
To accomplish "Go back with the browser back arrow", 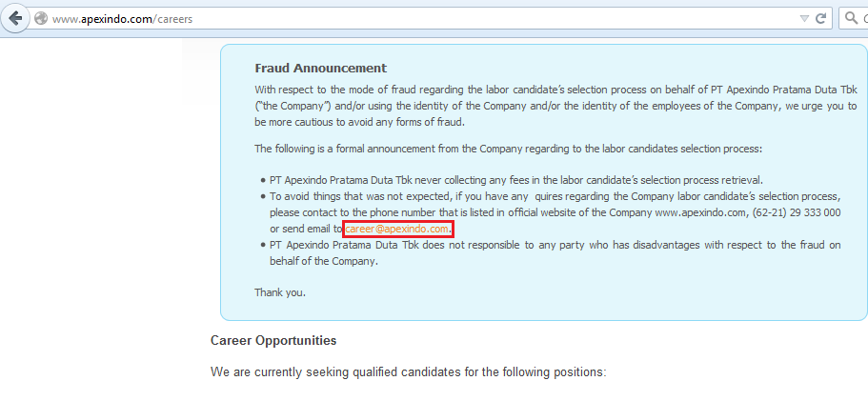I will (x=15, y=19).
